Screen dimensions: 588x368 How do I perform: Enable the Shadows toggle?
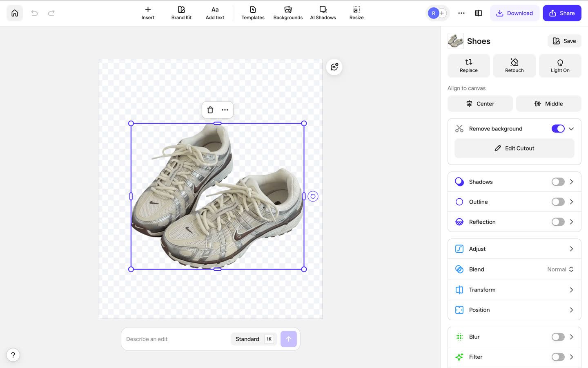558,182
